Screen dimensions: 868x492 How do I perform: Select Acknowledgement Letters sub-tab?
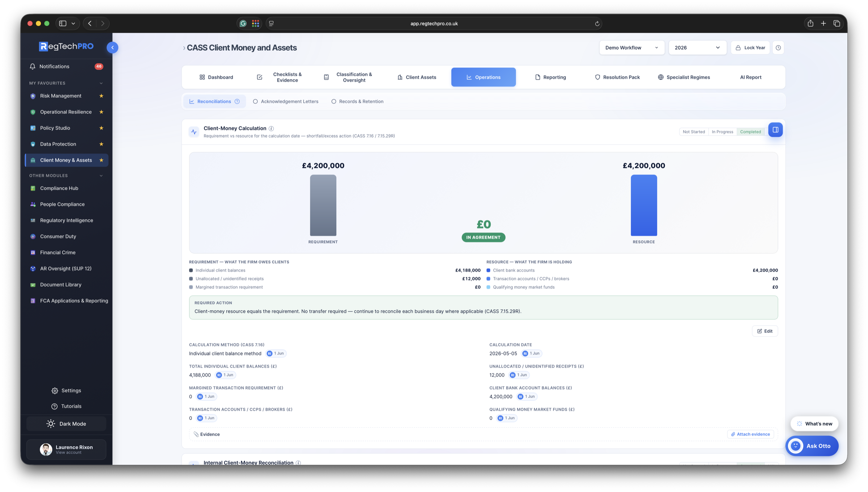285,101
